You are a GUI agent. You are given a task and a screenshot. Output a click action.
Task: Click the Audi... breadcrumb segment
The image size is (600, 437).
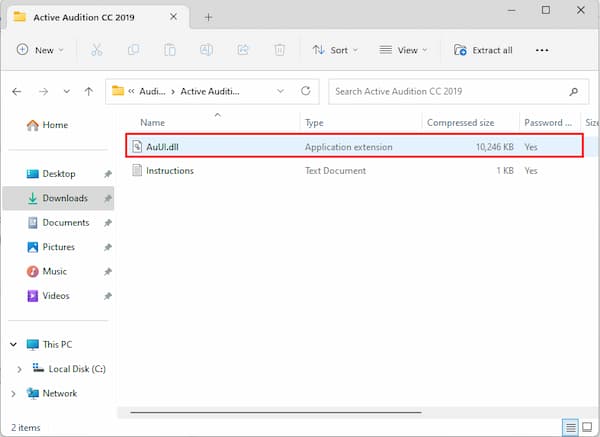tap(152, 91)
